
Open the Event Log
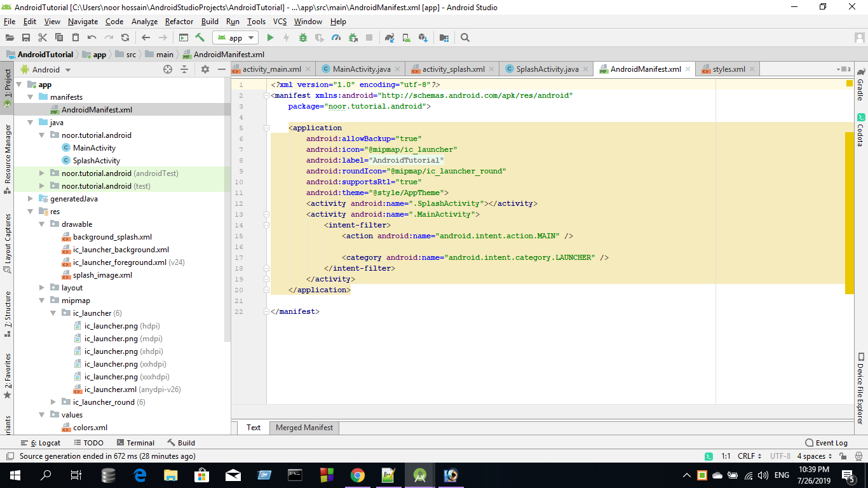(827, 443)
